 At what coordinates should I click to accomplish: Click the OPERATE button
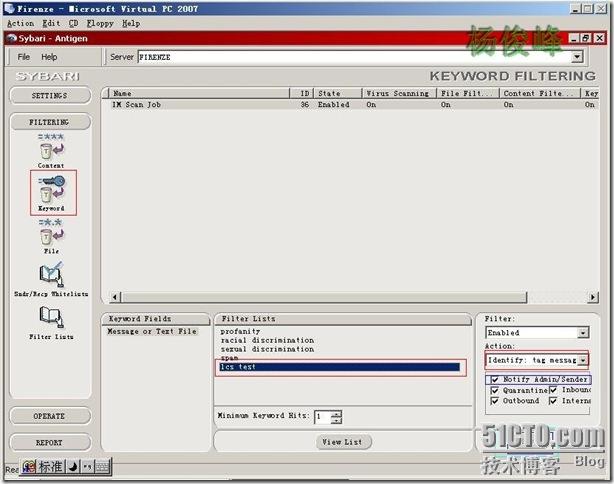click(x=50, y=416)
